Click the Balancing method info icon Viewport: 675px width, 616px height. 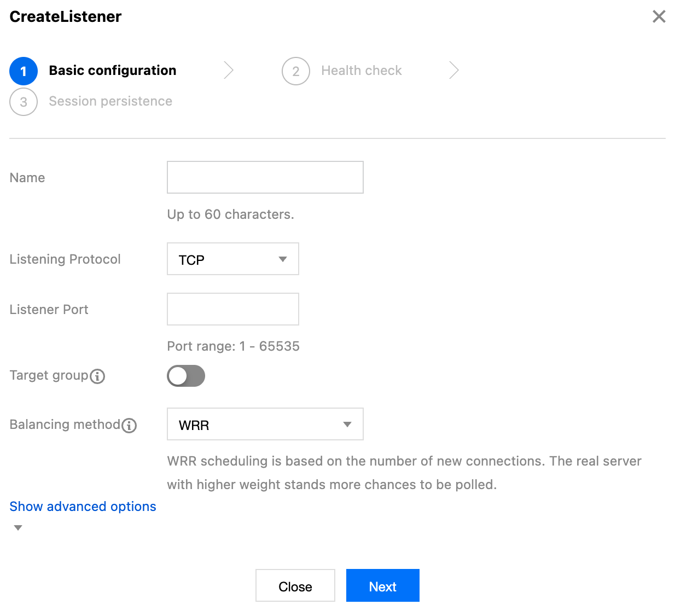129,426
